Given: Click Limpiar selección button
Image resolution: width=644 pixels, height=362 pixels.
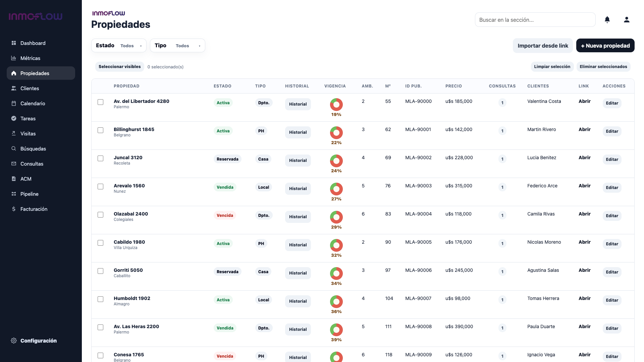Looking at the screenshot, I should (x=552, y=67).
